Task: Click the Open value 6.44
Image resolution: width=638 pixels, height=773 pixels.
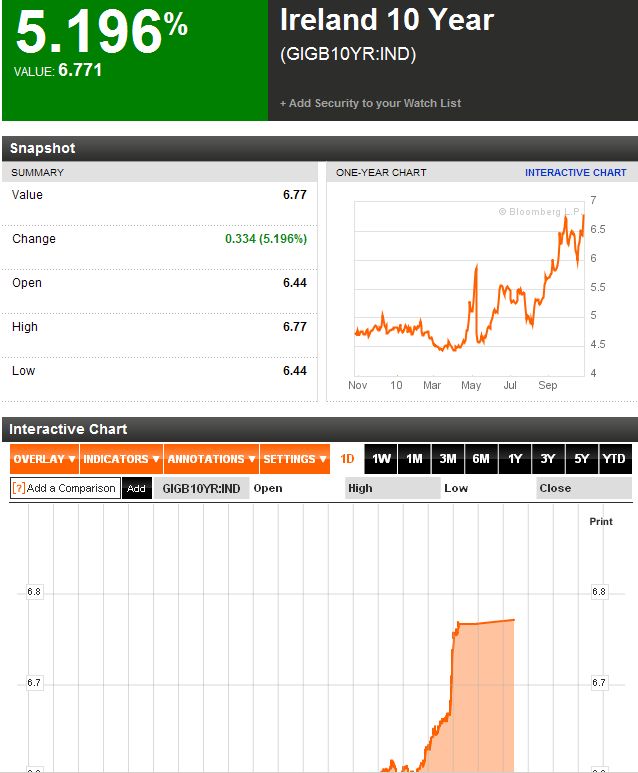Action: pos(295,282)
